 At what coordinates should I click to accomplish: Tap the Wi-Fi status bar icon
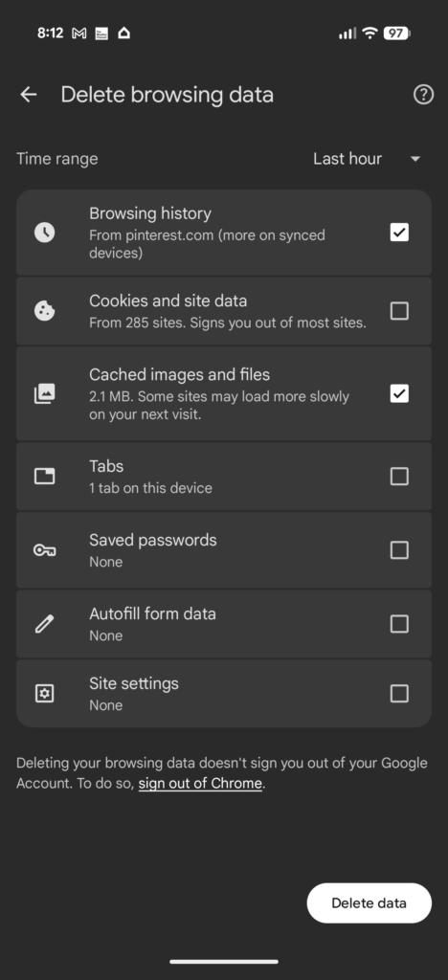pos(370,33)
